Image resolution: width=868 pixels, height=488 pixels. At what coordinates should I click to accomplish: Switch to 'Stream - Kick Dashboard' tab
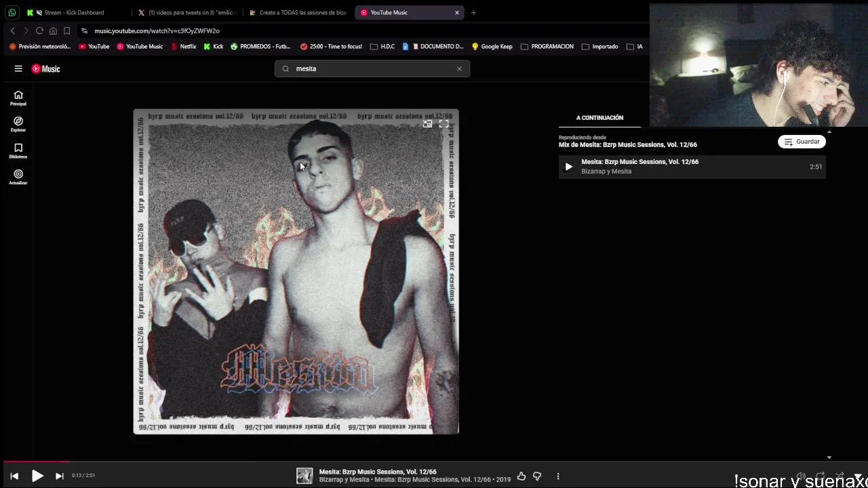click(x=75, y=12)
